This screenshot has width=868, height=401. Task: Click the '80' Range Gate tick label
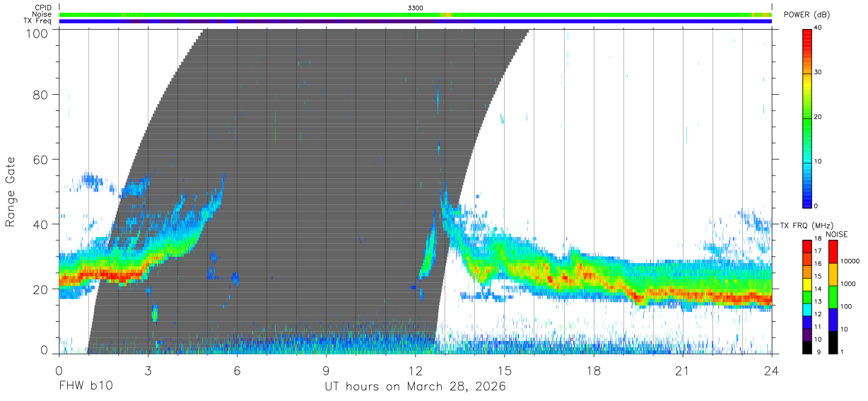click(x=41, y=94)
